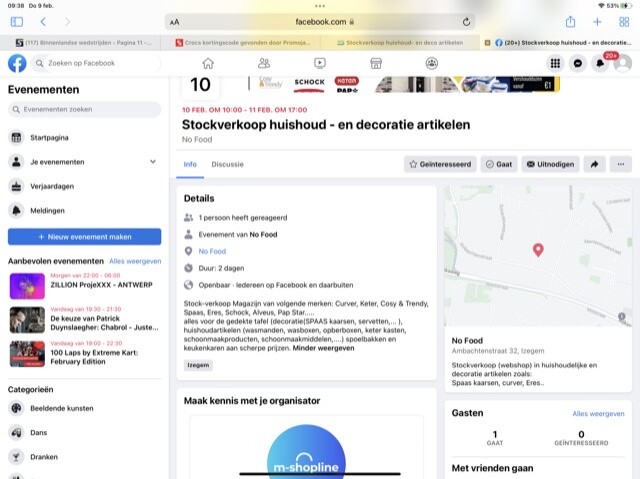Screen dimensions: 640x479
Task: Show Safari tab overview grid
Action: pos(624,22)
